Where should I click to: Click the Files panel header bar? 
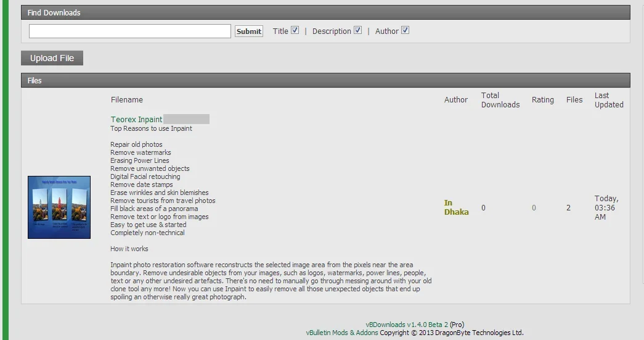tap(325, 80)
